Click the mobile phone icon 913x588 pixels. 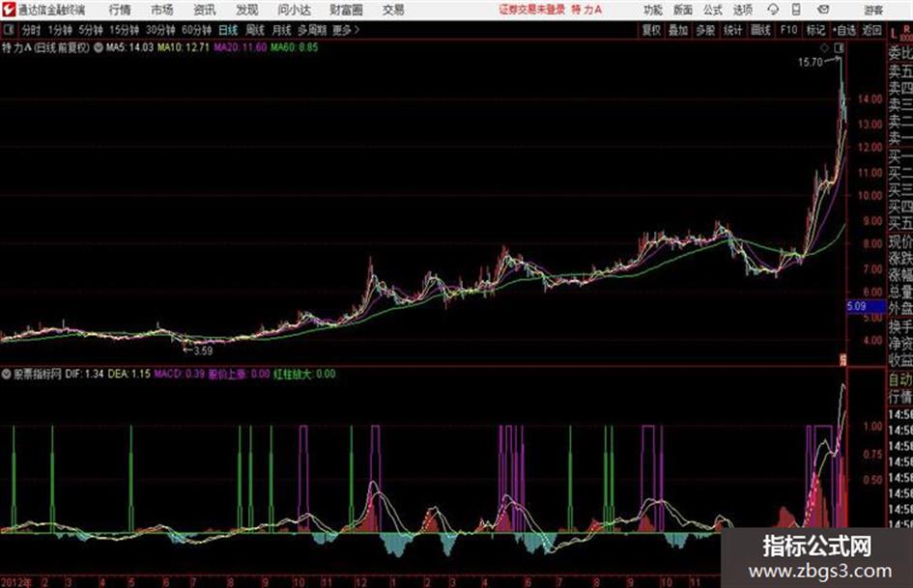point(796,10)
